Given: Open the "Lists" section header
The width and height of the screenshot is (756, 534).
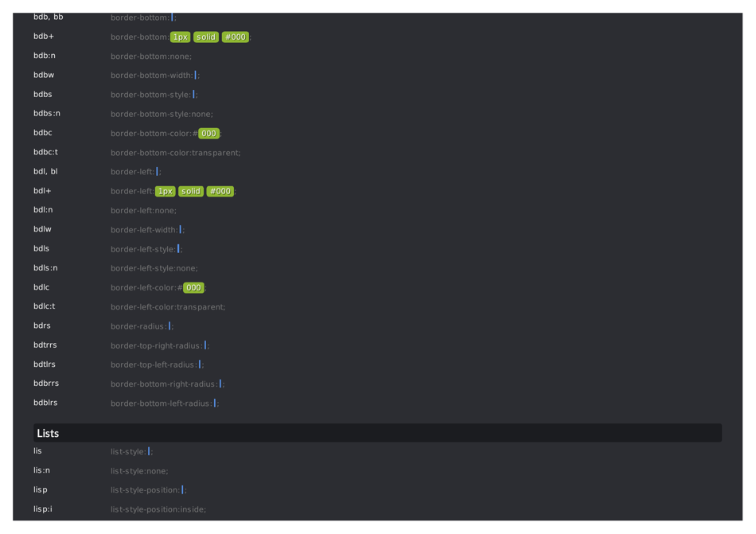Looking at the screenshot, I should point(47,433).
